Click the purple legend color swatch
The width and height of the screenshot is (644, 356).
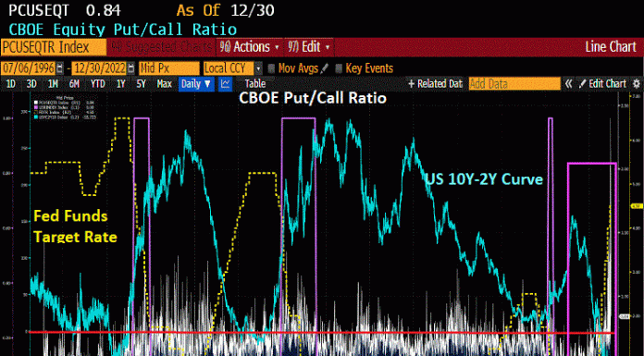click(x=36, y=106)
